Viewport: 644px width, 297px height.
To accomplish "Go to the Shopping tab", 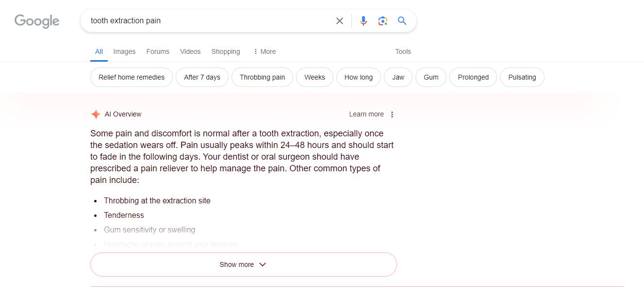I will pos(226,51).
